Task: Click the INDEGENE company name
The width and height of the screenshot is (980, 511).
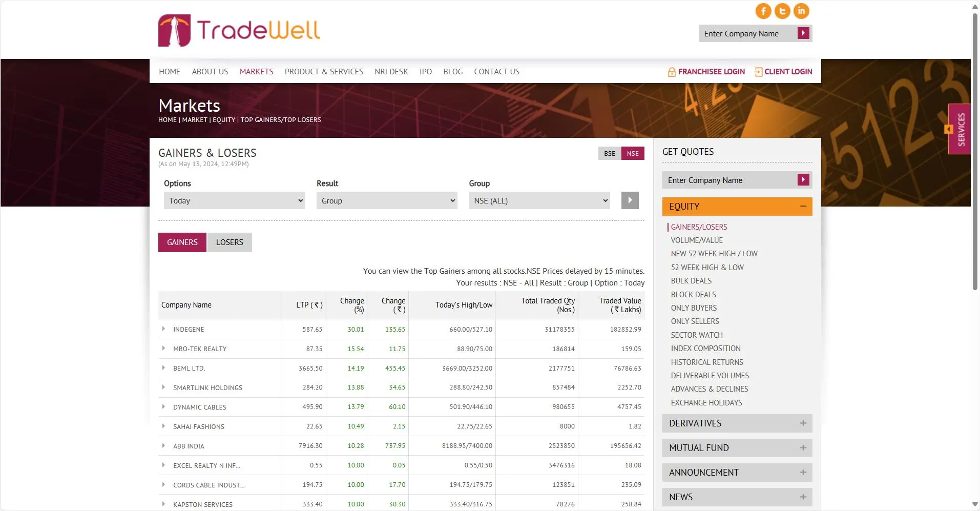Action: (x=189, y=330)
